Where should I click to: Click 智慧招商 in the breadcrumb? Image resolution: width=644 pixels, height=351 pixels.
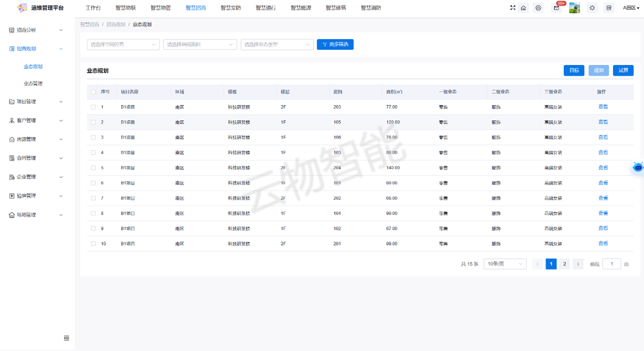click(90, 24)
